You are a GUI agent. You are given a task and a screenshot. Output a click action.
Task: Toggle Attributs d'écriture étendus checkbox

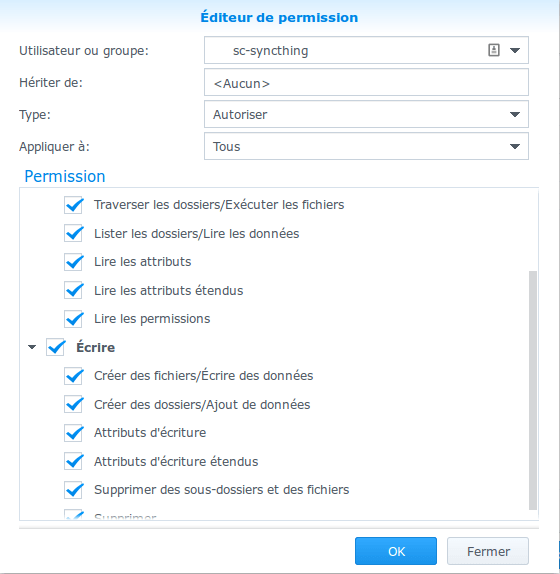pyautogui.click(x=74, y=461)
